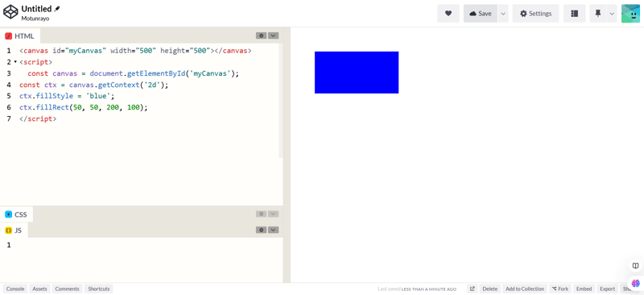
Task: Open the change view layout button
Action: coord(574,14)
